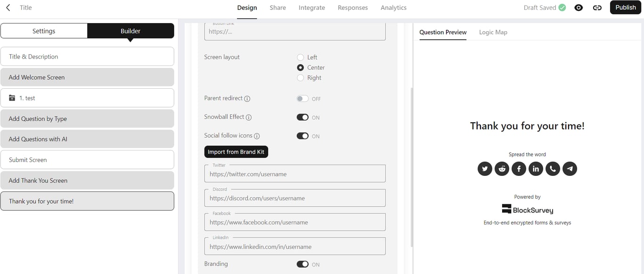Click the Reddit share icon in preview
644x274 pixels.
coord(502,168)
